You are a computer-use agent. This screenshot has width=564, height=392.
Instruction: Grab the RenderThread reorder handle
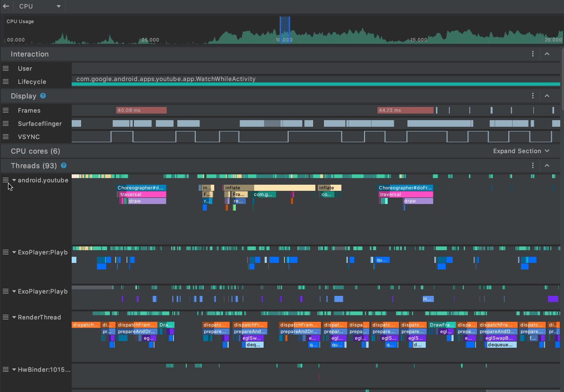tap(5, 317)
